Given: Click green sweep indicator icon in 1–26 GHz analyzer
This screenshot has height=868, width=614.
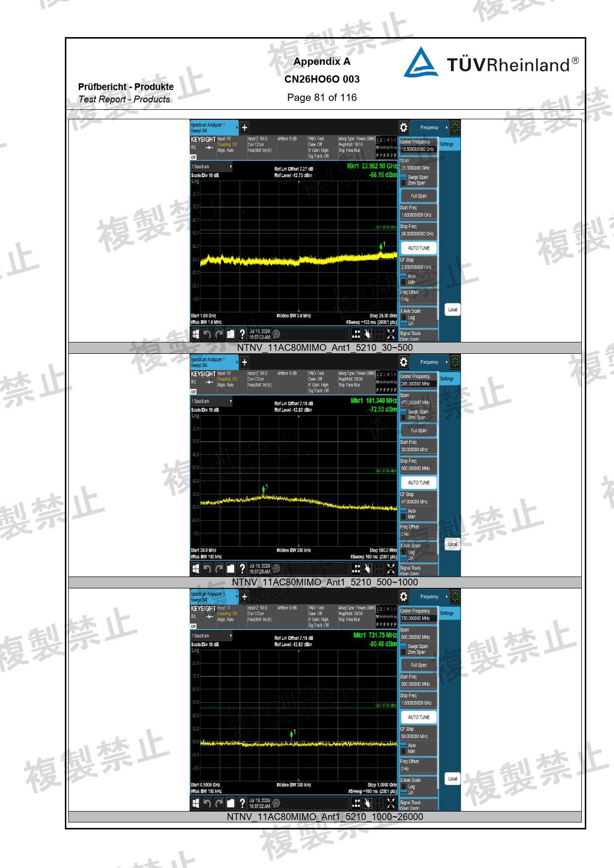Looking at the screenshot, I should click(x=455, y=128).
